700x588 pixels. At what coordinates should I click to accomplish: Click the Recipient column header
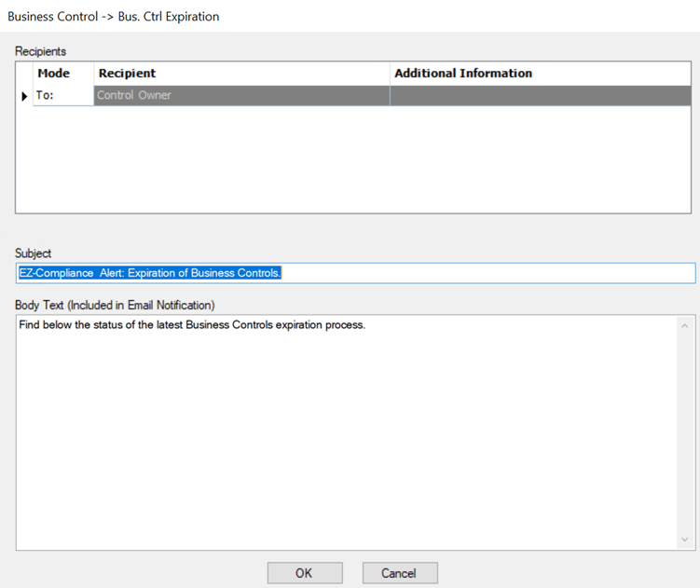point(241,74)
